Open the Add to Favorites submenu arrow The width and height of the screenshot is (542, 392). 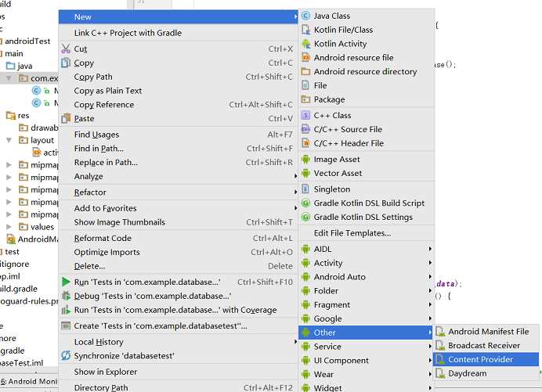tap(295, 208)
